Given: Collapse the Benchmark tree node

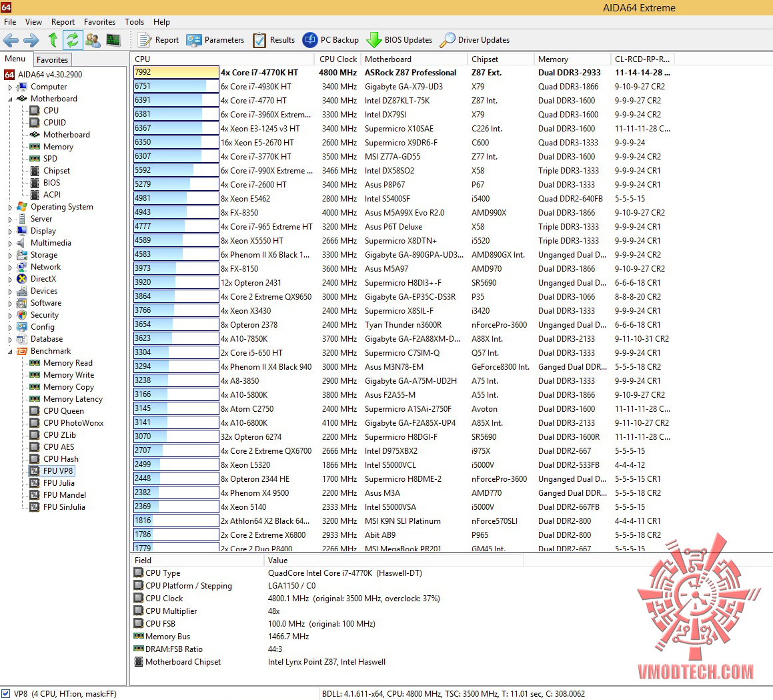Looking at the screenshot, I should pos(10,351).
